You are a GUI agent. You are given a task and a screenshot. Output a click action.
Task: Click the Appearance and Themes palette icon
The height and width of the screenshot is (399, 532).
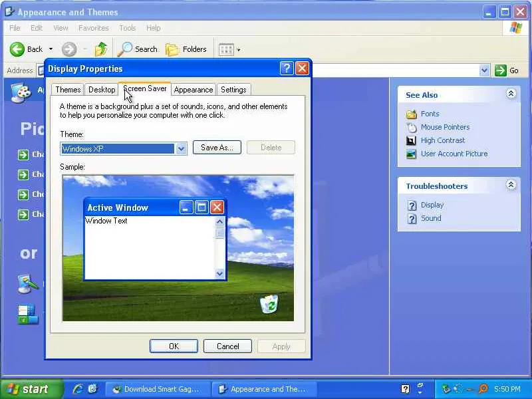coord(21,92)
